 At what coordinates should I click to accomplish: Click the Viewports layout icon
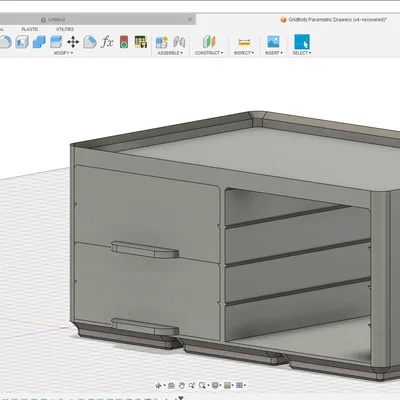239,386
